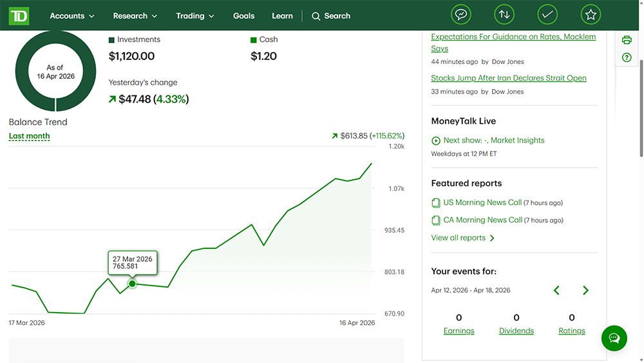644x363 pixels.
Task: Open the Last month period selector
Action: tap(29, 136)
